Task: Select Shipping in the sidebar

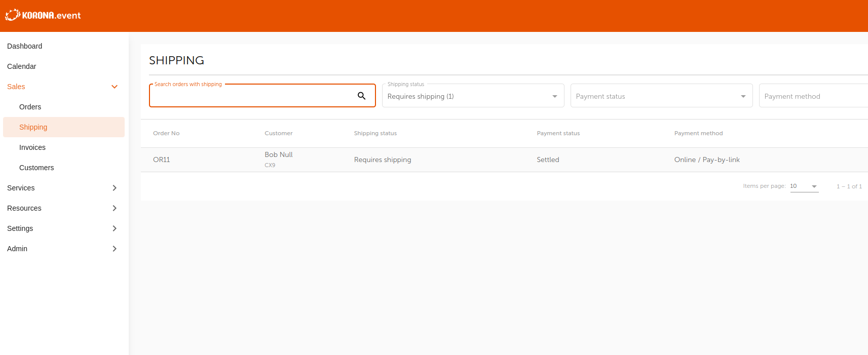Action: coord(64,127)
